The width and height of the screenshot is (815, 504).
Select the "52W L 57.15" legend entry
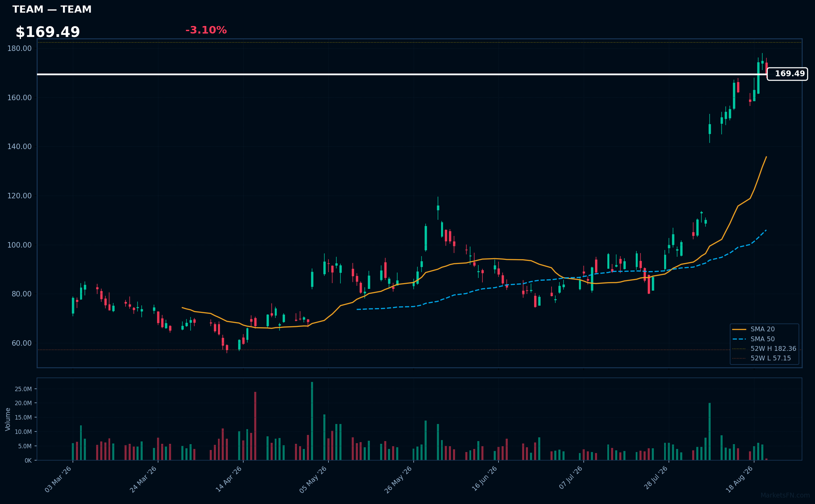click(762, 358)
